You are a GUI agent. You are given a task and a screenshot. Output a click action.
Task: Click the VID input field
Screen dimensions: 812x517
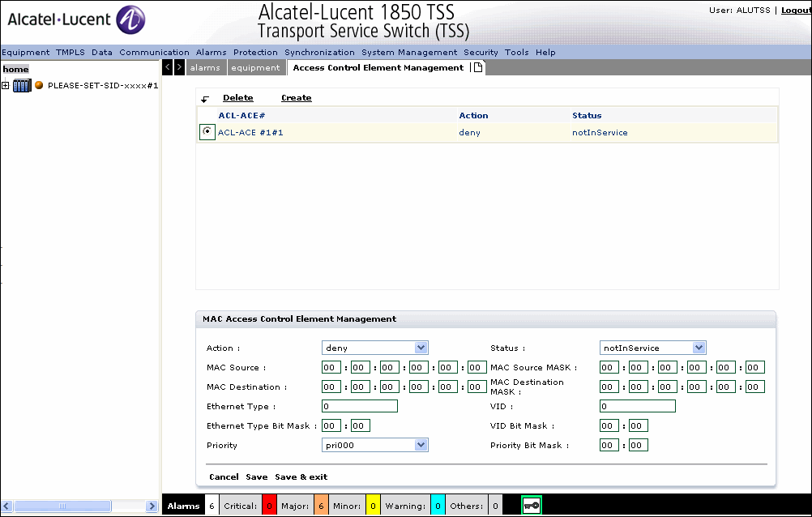coord(638,406)
